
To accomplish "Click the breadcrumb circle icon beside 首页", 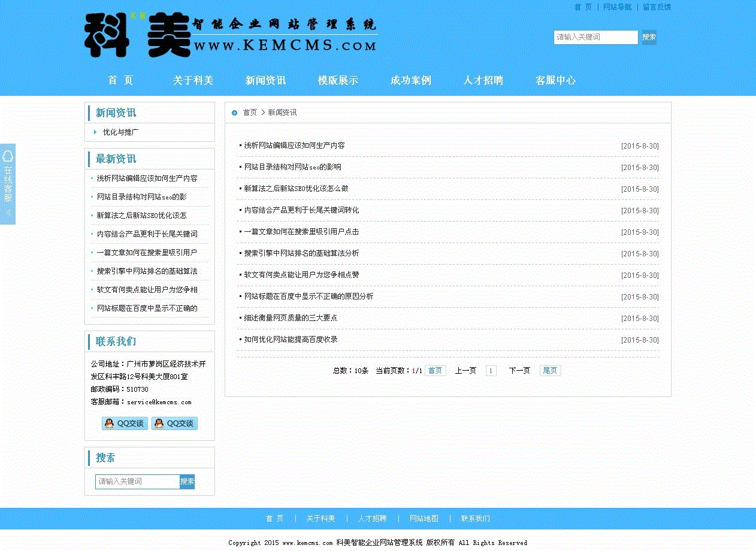I will [234, 113].
